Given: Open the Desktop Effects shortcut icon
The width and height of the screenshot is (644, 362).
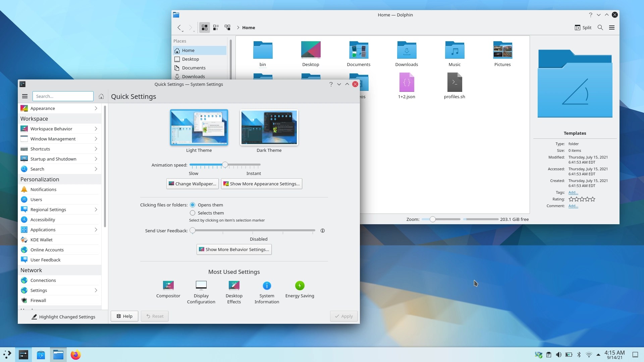Looking at the screenshot, I should pos(234,286).
